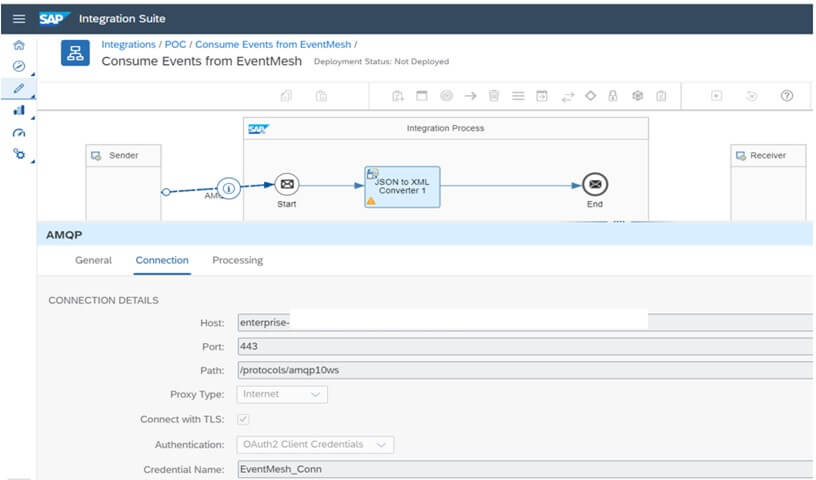
Task: Click into the Port field showing 443
Action: tap(525, 346)
